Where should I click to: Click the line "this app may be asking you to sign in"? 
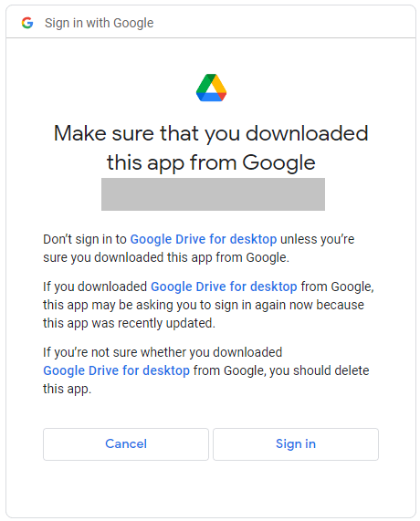tap(147, 305)
